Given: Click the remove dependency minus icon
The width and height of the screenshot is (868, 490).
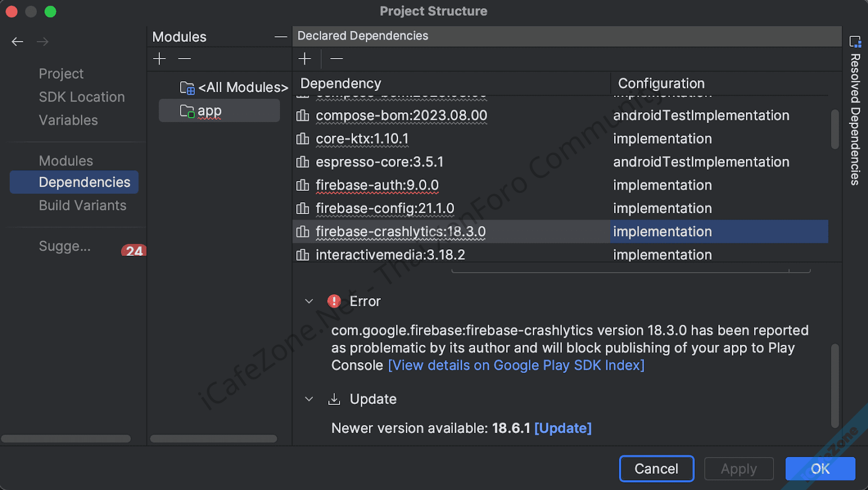Looking at the screenshot, I should pos(336,59).
